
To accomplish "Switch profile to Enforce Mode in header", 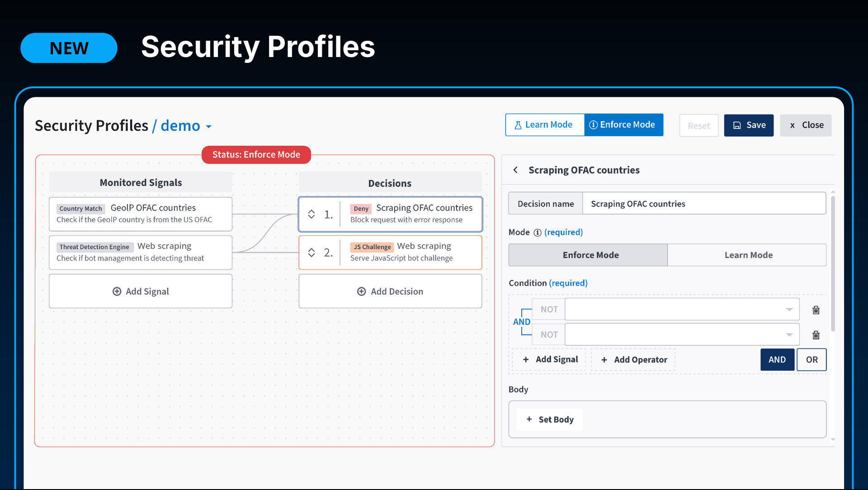I will coord(623,125).
